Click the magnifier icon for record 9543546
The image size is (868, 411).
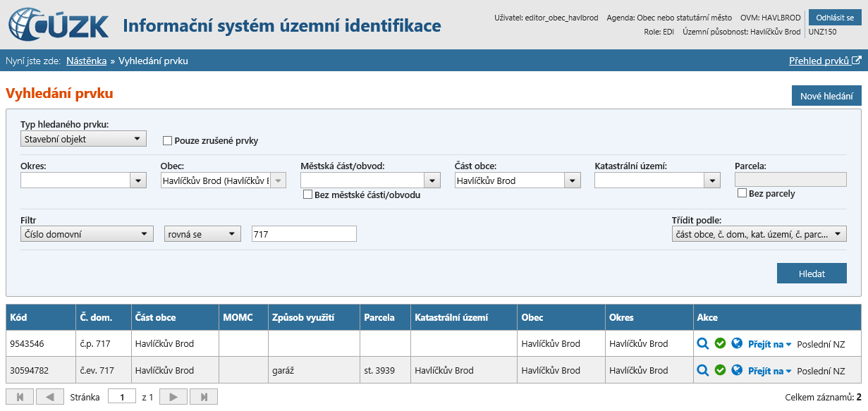702,343
